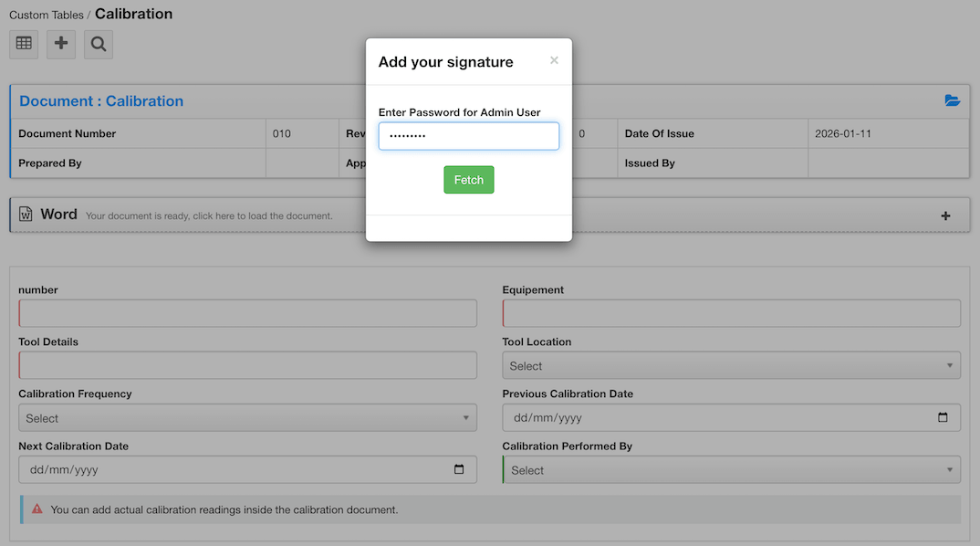Click the Date Of Issue label
Image resolution: width=980 pixels, height=546 pixels.
660,134
